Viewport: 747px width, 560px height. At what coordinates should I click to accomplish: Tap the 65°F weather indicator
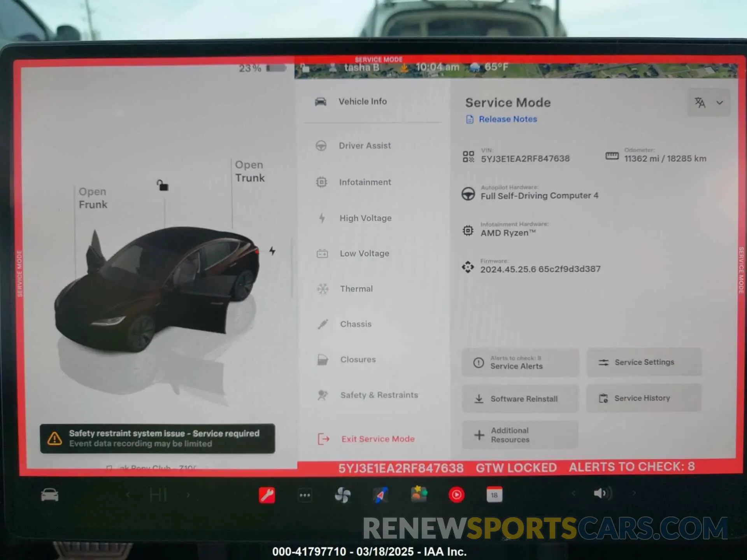coord(489,67)
